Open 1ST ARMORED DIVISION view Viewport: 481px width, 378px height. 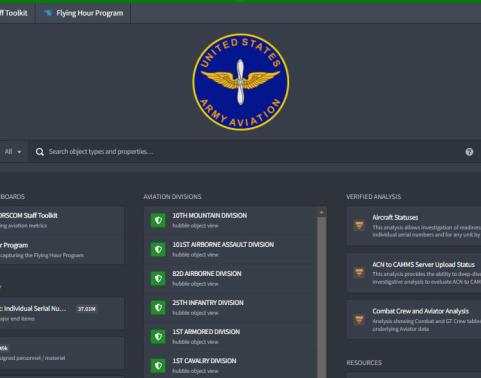(x=230, y=336)
